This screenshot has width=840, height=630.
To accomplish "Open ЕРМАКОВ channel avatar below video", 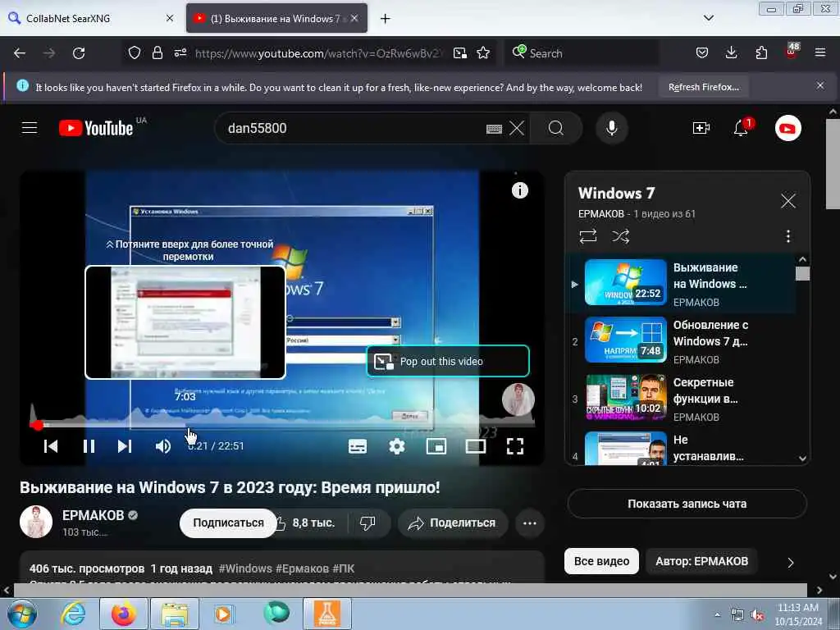I will click(x=36, y=521).
